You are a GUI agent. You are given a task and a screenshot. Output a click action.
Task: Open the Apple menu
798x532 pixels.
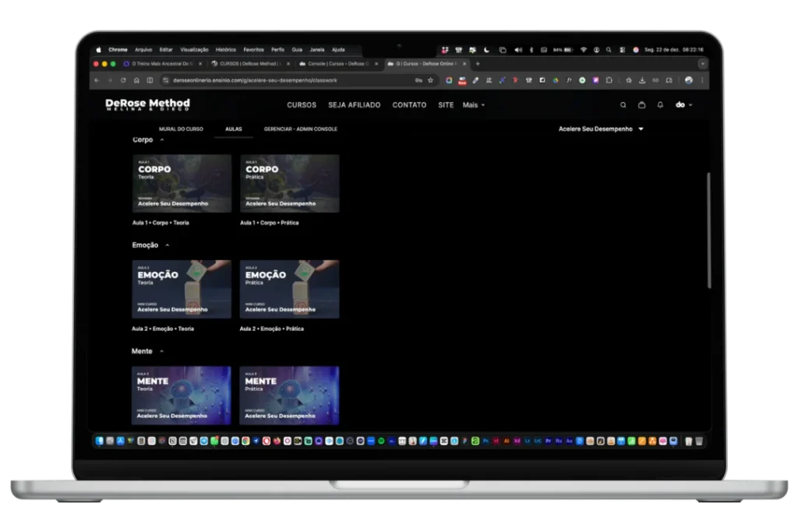click(x=99, y=50)
